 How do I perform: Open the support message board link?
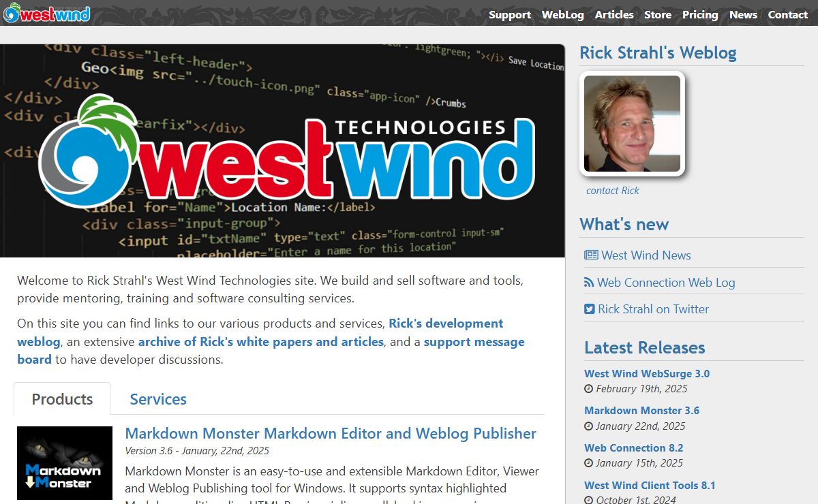271,351
